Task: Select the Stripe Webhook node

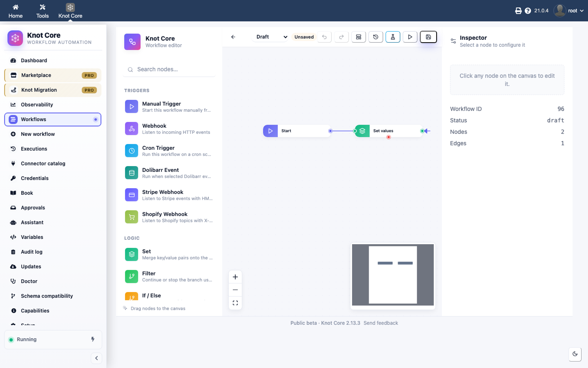Action: 169,195
